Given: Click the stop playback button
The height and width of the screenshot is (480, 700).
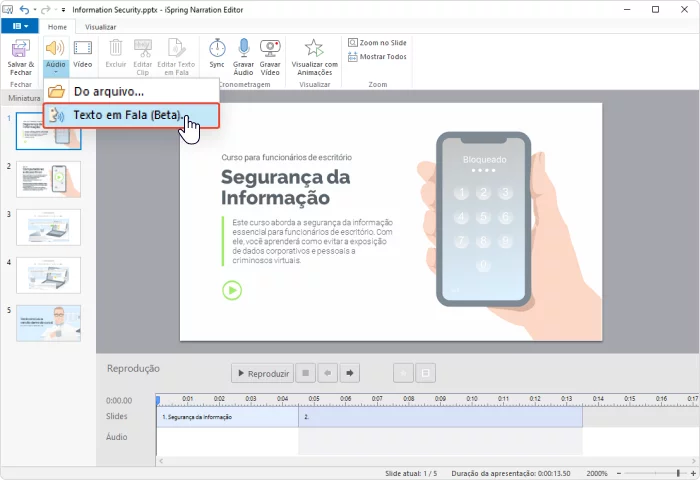Looking at the screenshot, I should 307,373.
